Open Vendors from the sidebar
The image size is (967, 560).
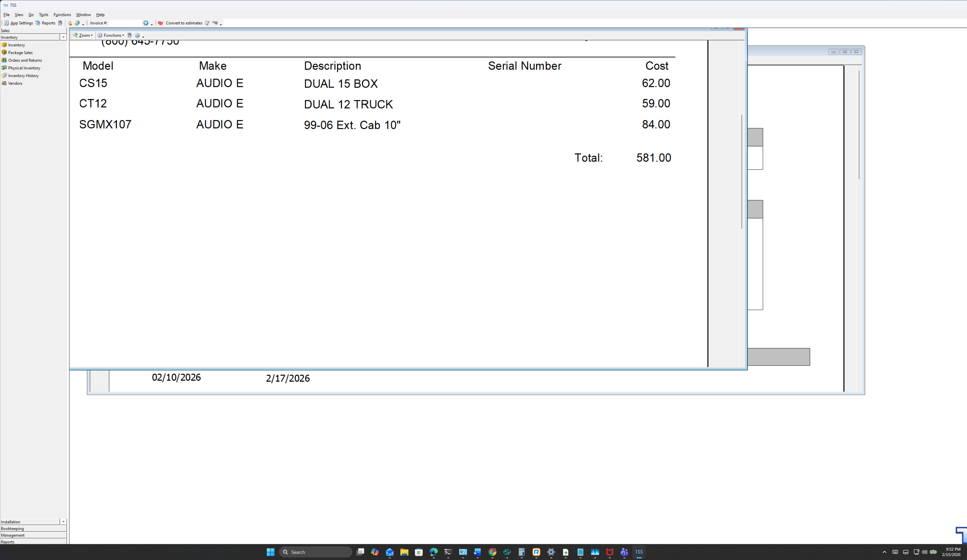(15, 83)
